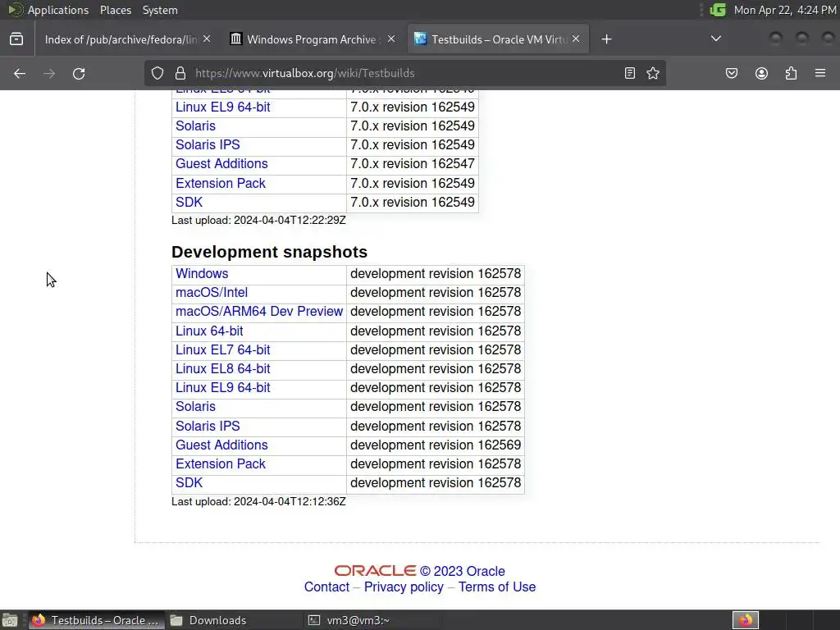
Task: Click the Oracle logo in the footer
Action: (x=375, y=571)
